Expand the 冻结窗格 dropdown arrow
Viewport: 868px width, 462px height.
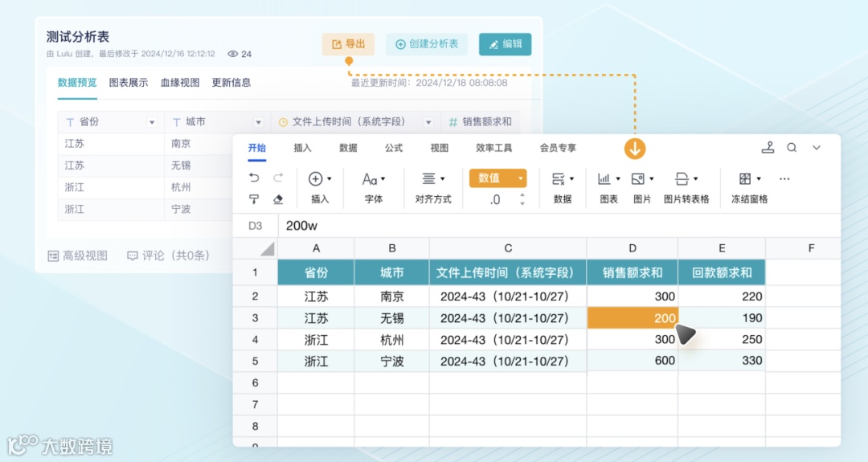(759, 179)
